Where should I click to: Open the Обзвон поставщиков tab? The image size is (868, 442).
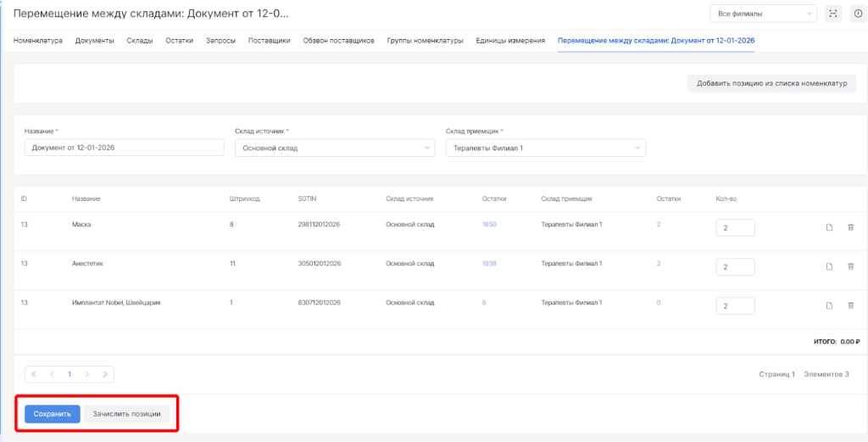point(338,41)
